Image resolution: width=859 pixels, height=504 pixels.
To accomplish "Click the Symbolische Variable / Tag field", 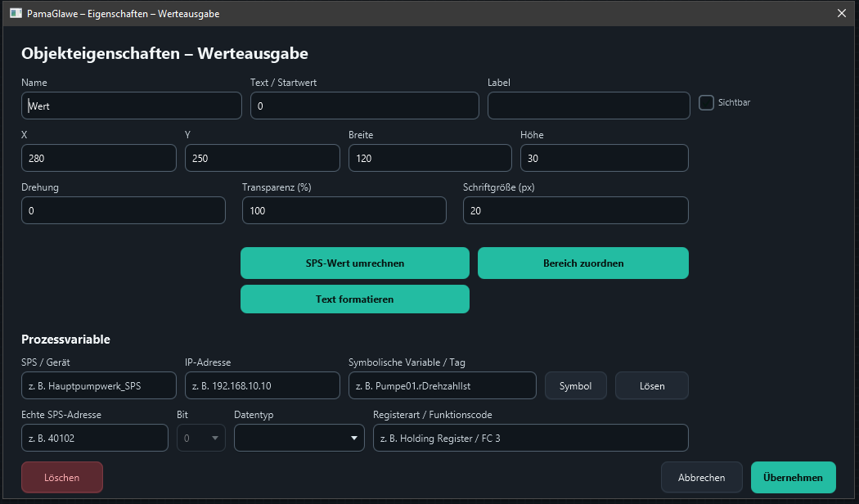I will coord(443,385).
